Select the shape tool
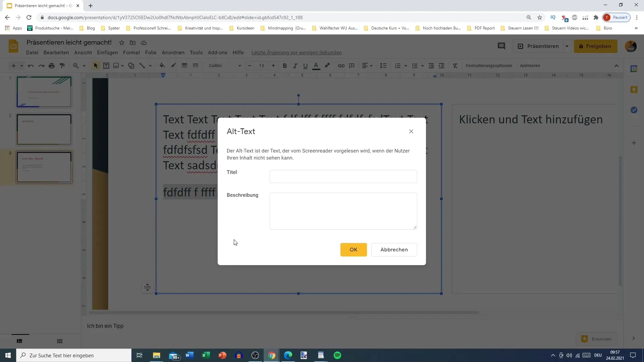Viewport: 644px width, 362px height. tap(131, 66)
